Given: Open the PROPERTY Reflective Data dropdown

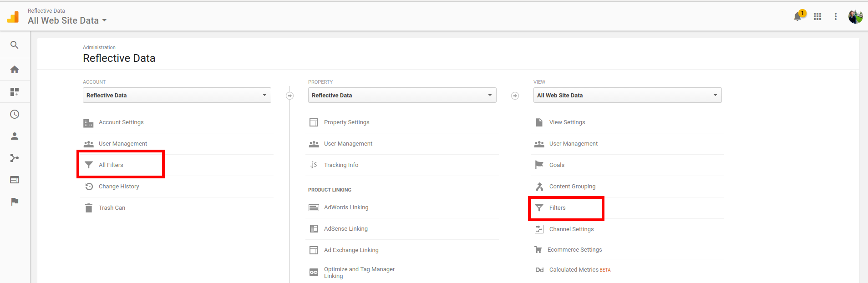Looking at the screenshot, I should coord(402,95).
